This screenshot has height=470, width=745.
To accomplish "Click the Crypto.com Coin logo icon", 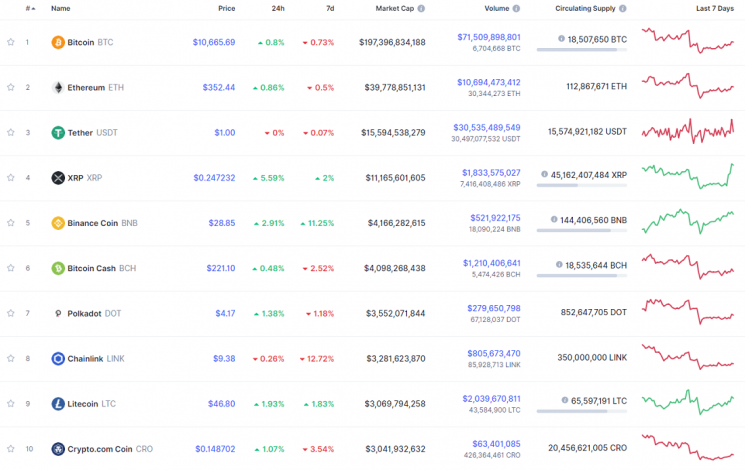I will (58, 449).
